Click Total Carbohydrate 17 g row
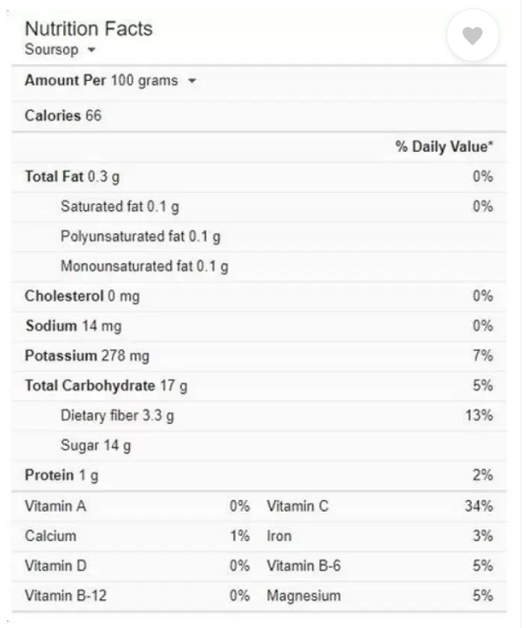 (259, 386)
